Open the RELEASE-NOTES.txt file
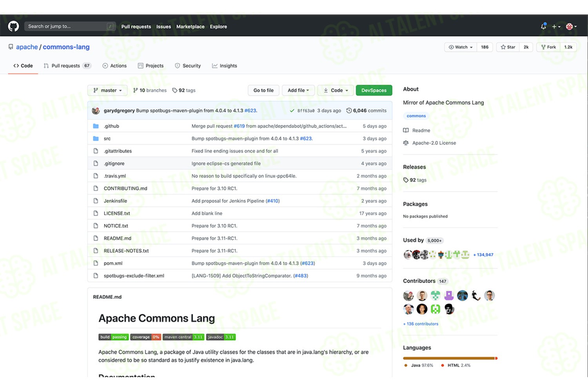 click(x=126, y=251)
